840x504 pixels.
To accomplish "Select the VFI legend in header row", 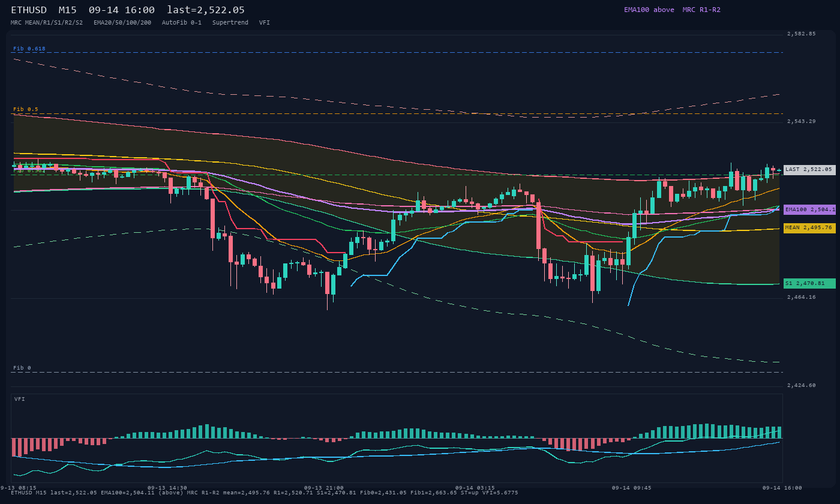I will [x=265, y=23].
